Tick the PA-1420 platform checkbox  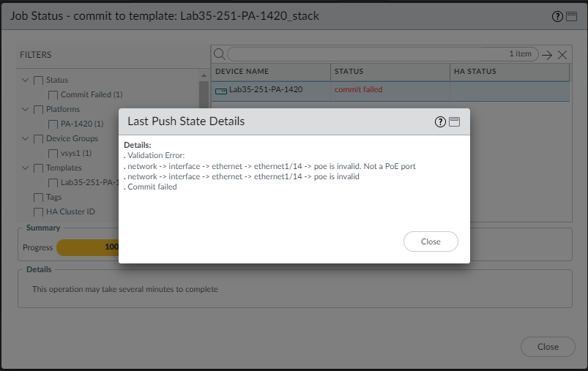pyautogui.click(x=53, y=124)
